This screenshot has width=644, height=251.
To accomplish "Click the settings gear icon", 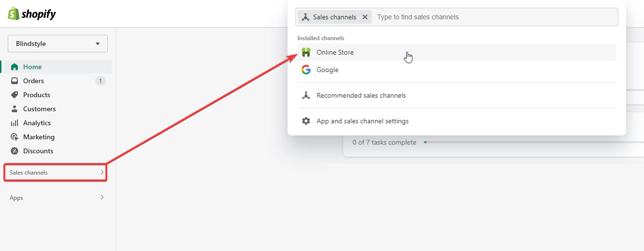I will 306,121.
